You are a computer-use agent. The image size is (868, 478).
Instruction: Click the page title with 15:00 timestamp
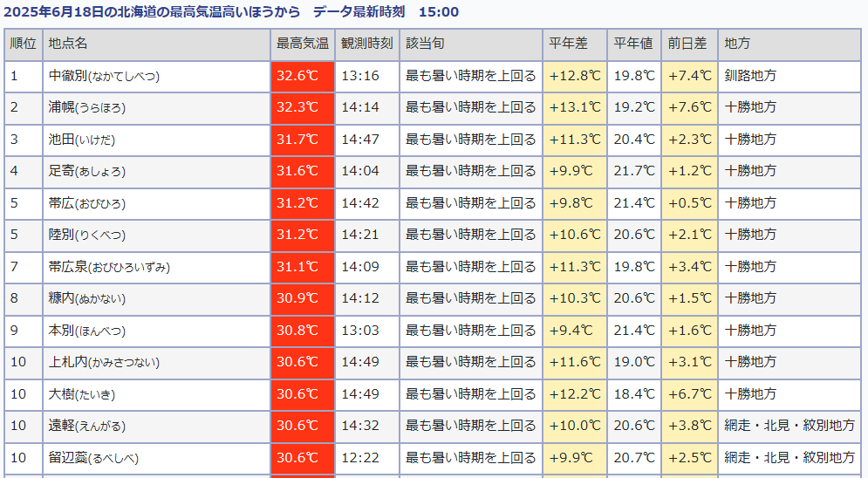click(231, 11)
